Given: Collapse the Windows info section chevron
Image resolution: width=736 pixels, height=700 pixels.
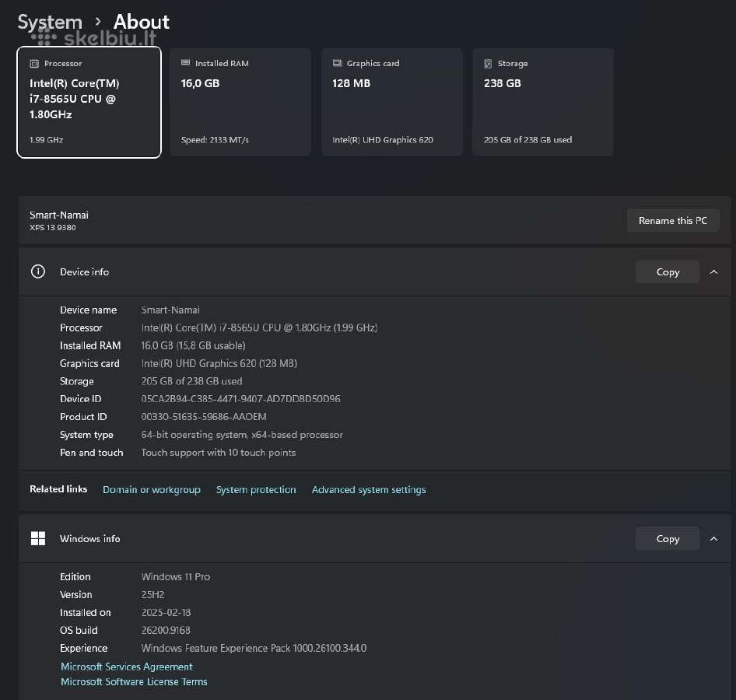Looking at the screenshot, I should click(x=714, y=538).
